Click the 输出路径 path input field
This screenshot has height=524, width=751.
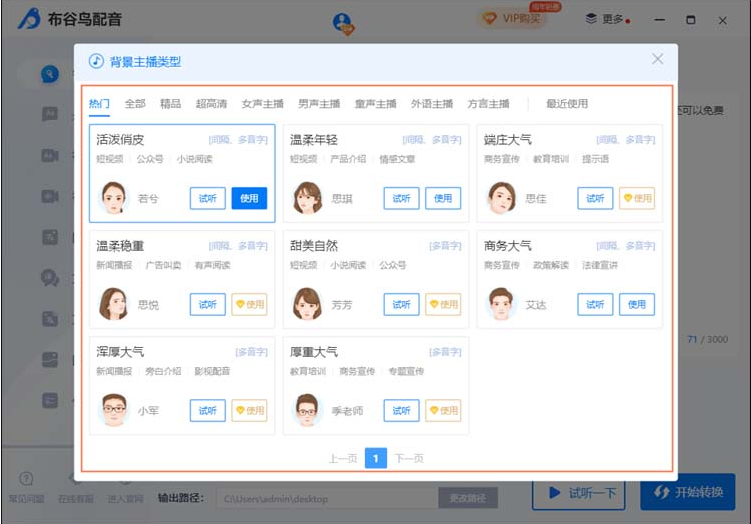pos(327,498)
